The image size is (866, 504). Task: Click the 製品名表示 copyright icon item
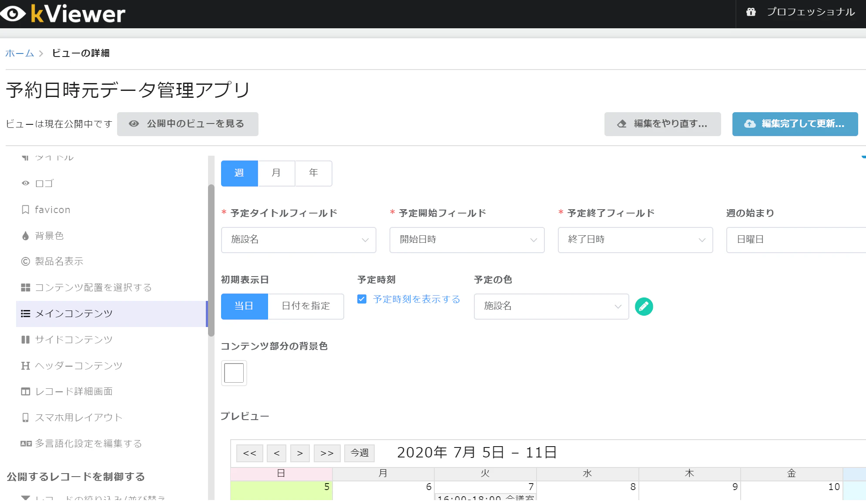click(26, 261)
